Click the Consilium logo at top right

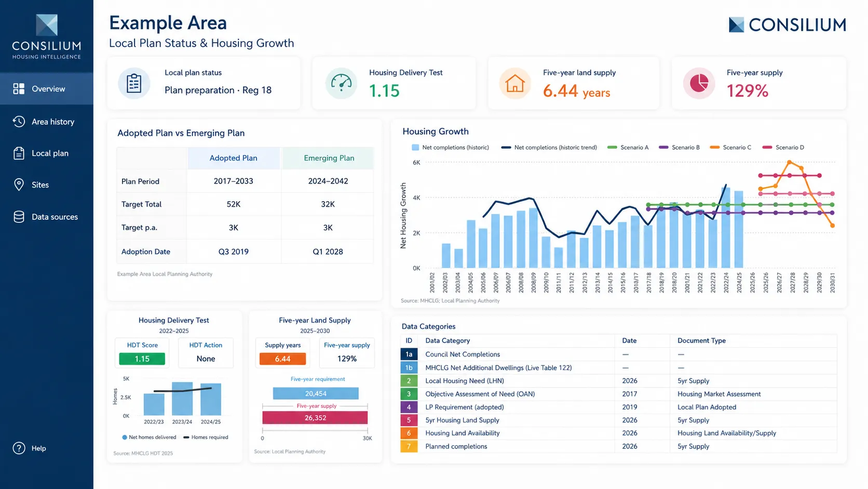[x=787, y=25]
